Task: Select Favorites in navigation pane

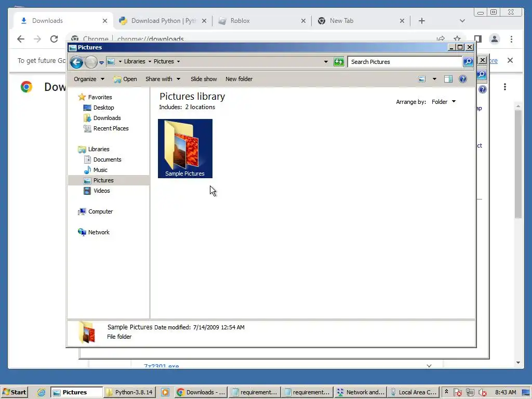Action: pyautogui.click(x=100, y=97)
